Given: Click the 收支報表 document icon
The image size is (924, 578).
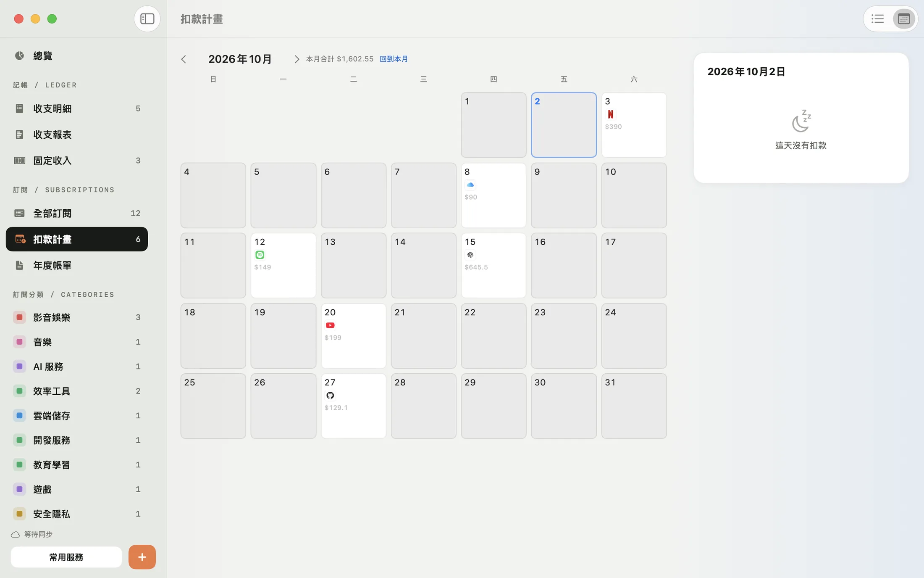Looking at the screenshot, I should pos(19,135).
